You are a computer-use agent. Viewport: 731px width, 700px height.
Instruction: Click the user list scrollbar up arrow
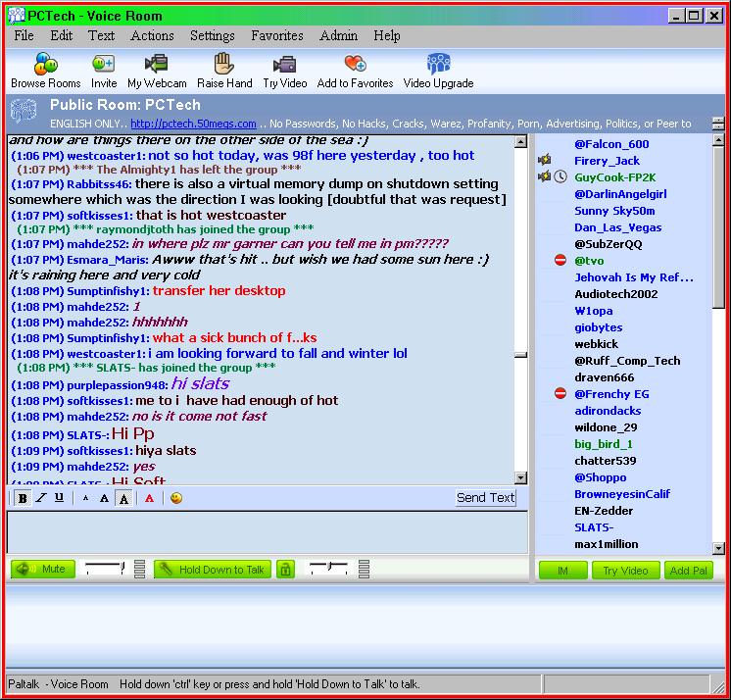pos(718,139)
